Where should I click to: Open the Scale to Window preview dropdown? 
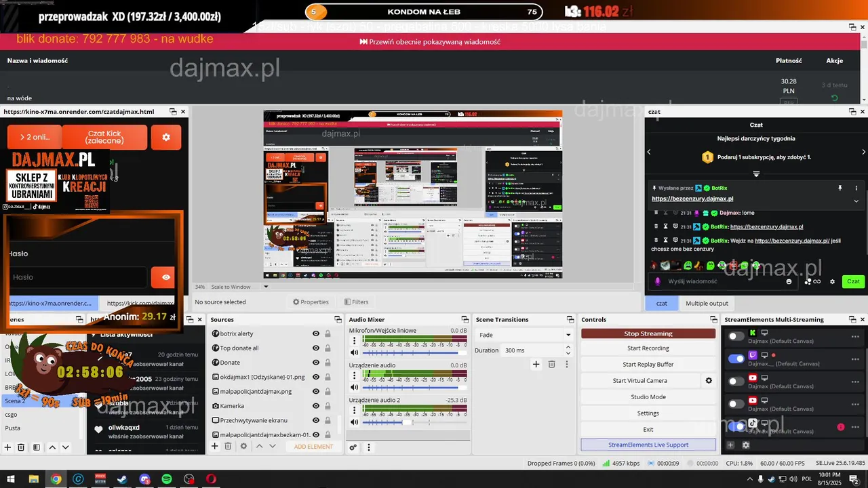click(x=240, y=287)
